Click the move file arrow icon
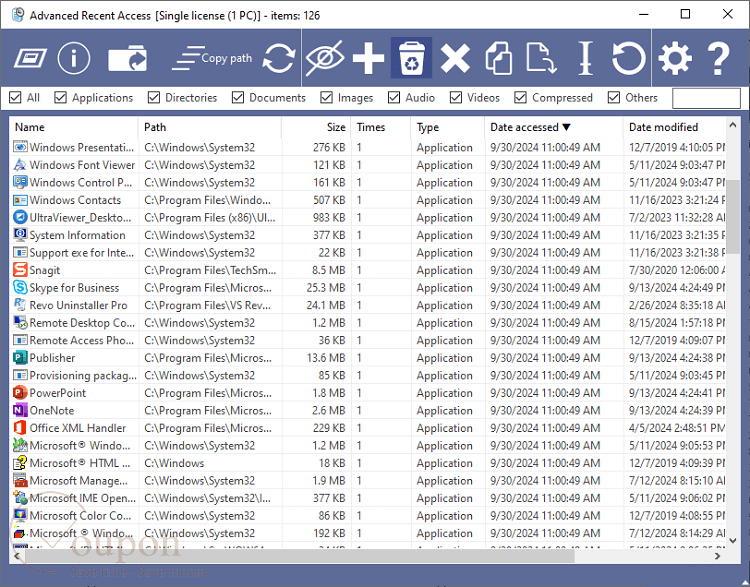The width and height of the screenshot is (750, 587). [541, 58]
